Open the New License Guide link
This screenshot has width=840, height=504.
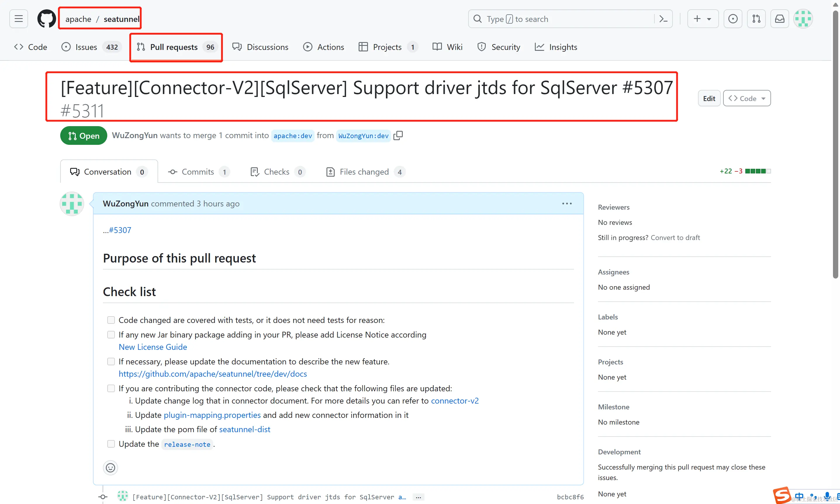click(x=153, y=347)
